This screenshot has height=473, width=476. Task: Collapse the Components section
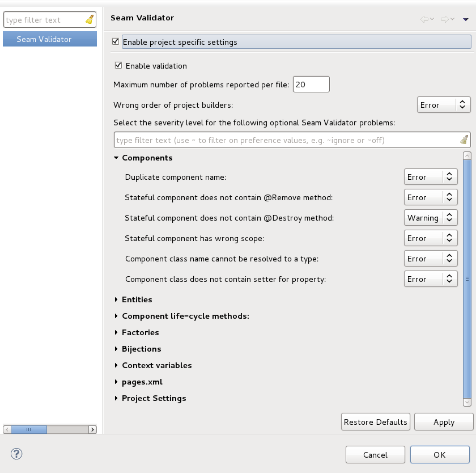pyautogui.click(x=116, y=158)
